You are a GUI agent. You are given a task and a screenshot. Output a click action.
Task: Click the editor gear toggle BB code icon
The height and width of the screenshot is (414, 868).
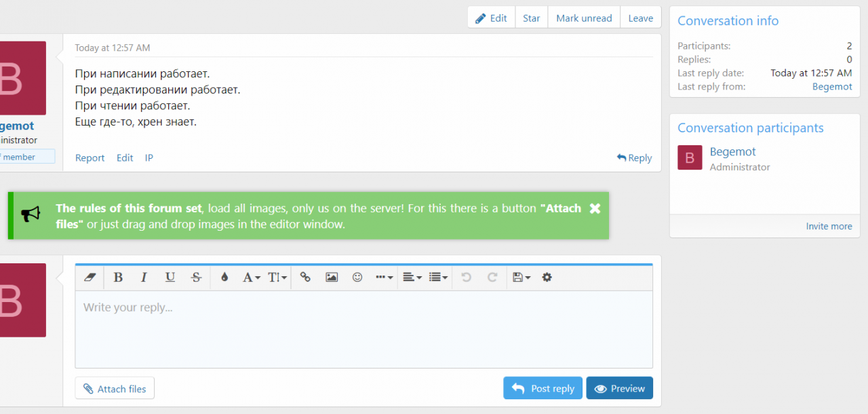(547, 277)
